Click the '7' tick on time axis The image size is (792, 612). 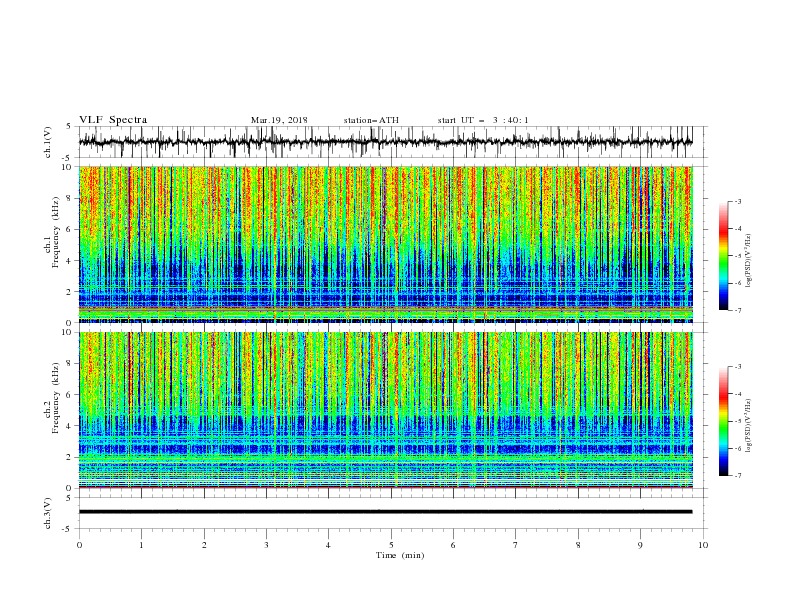pos(516,545)
